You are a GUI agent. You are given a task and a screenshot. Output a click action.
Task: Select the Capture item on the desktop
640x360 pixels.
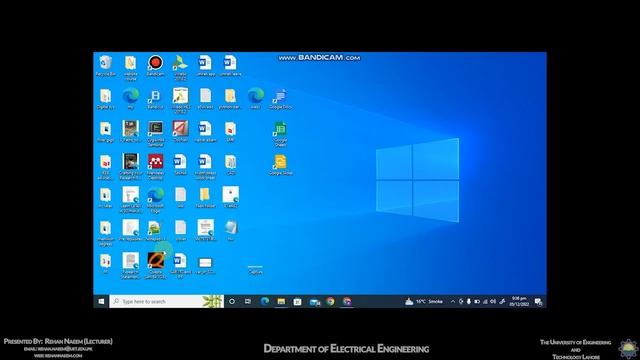coord(255,269)
